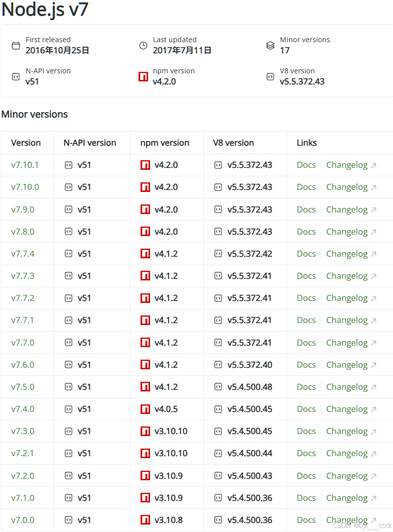Open the v7.4.0 version link
Image resolution: width=393 pixels, height=532 pixels.
pyautogui.click(x=23, y=409)
